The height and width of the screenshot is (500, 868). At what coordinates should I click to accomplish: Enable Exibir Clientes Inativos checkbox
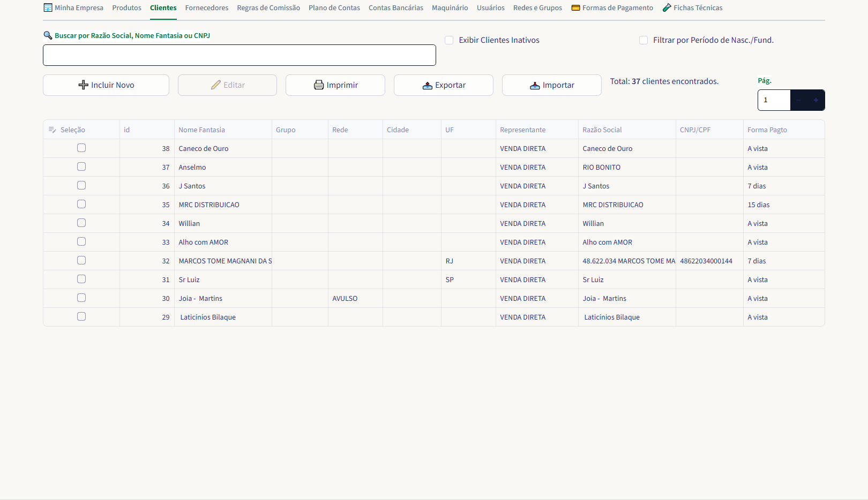(449, 40)
